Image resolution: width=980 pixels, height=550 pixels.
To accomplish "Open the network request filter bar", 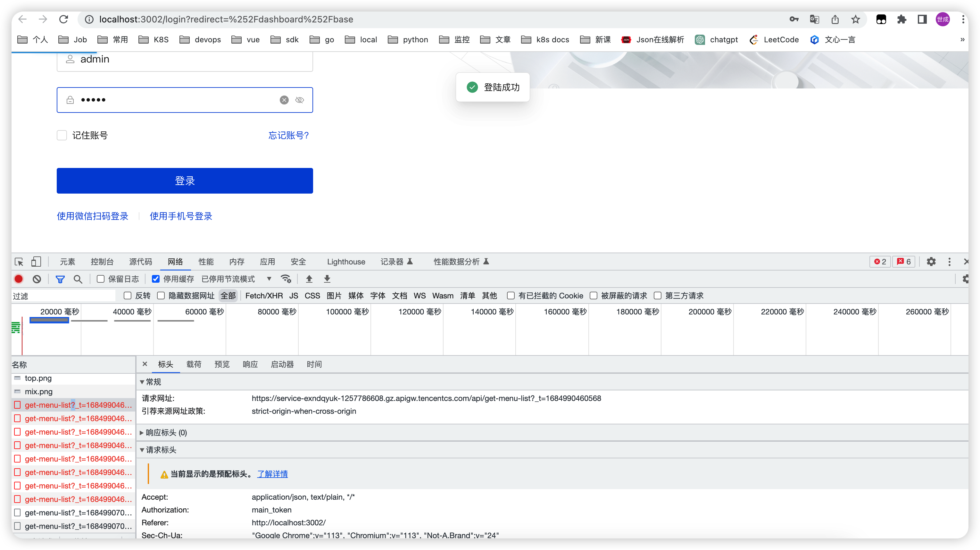I will (60, 279).
